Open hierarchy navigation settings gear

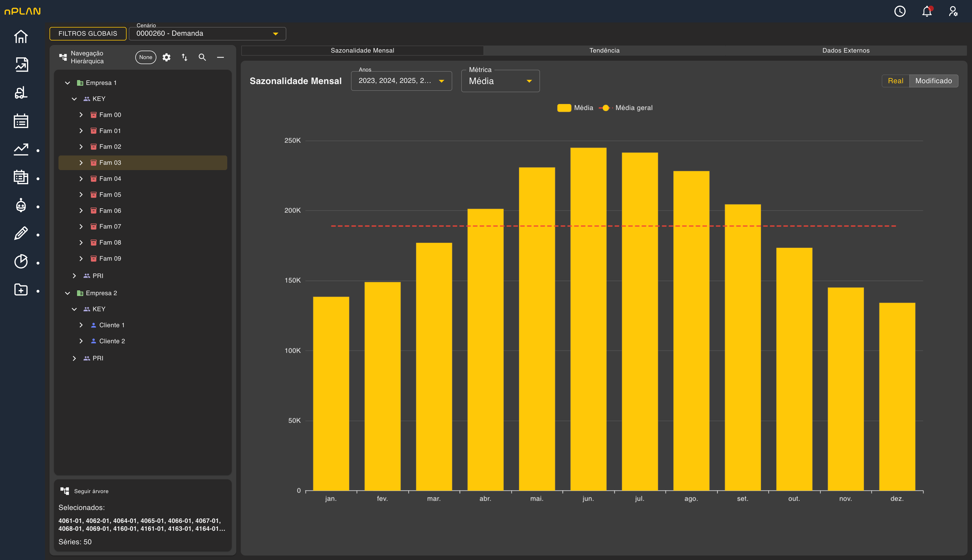166,57
